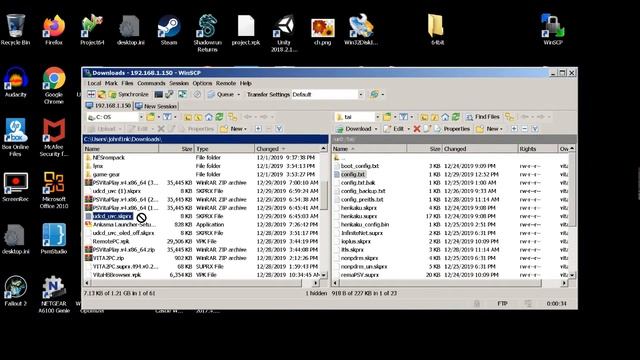
Task: Open the Google Chrome desktop icon
Action: click(x=54, y=86)
